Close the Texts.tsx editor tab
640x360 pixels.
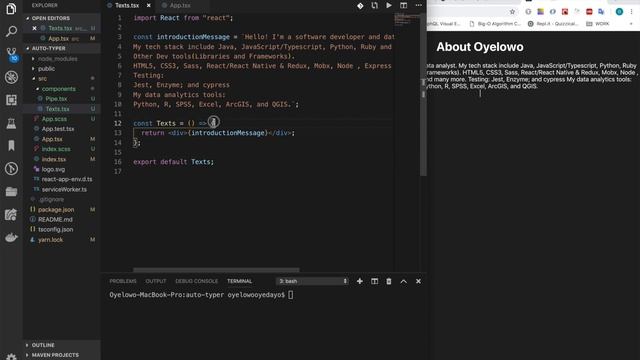149,5
